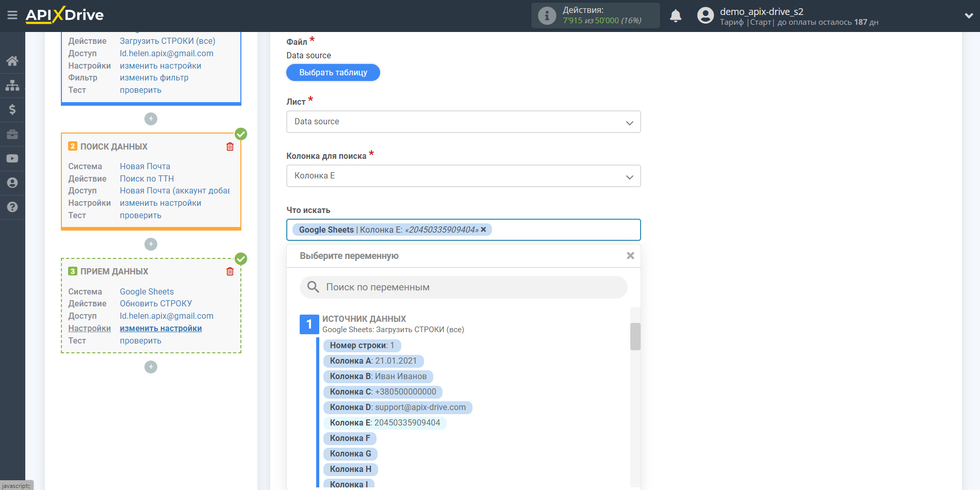Viewport: 980px width, 490px height.
Task: Open the connections sitemap icon
Action: click(12, 85)
